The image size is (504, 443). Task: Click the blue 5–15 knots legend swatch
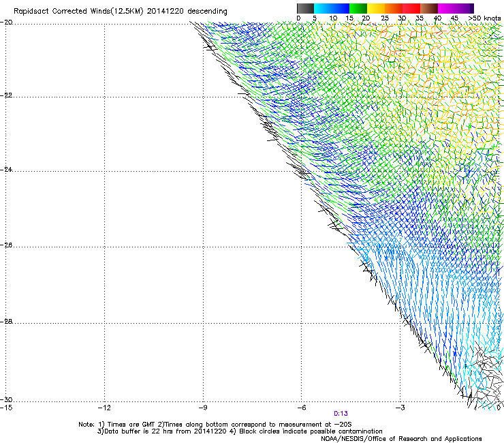332,8
